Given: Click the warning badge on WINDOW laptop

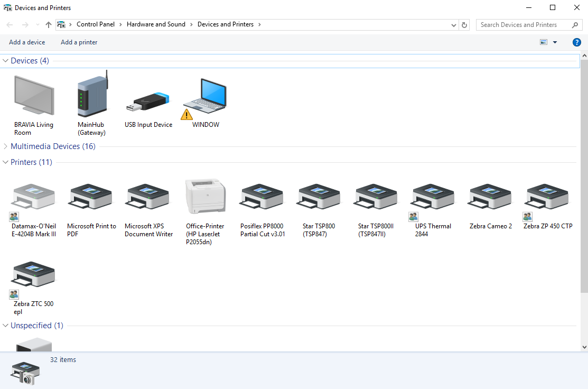Looking at the screenshot, I should 186,114.
